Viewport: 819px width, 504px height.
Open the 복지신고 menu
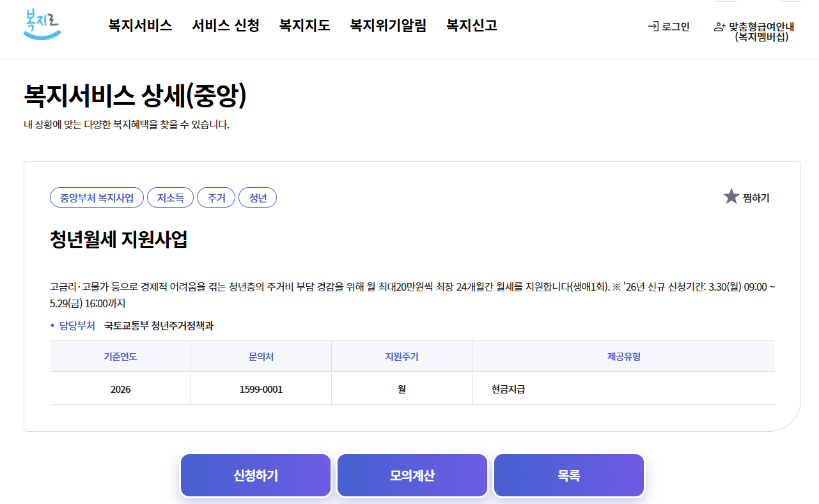[471, 26]
